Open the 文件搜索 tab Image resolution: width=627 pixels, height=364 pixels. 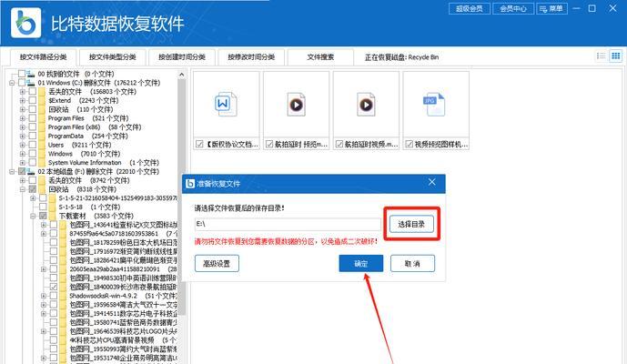[320, 57]
